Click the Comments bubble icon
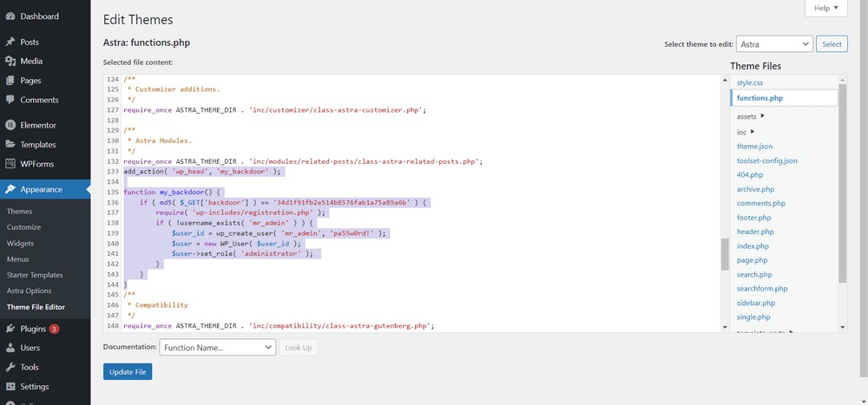 click(x=10, y=100)
